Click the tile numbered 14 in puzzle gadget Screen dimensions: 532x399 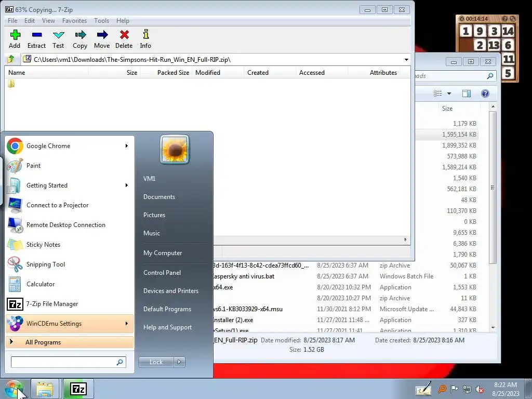(508, 31)
